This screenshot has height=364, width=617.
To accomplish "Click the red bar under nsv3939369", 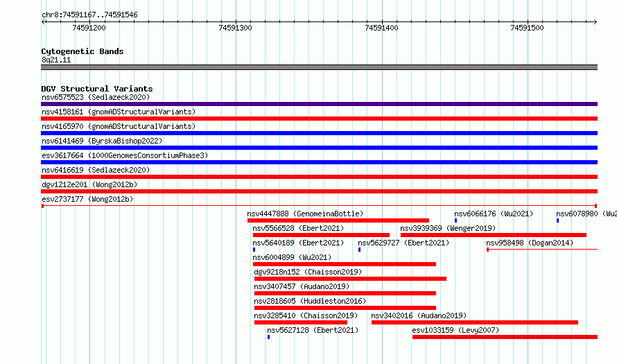I will 494,235.
